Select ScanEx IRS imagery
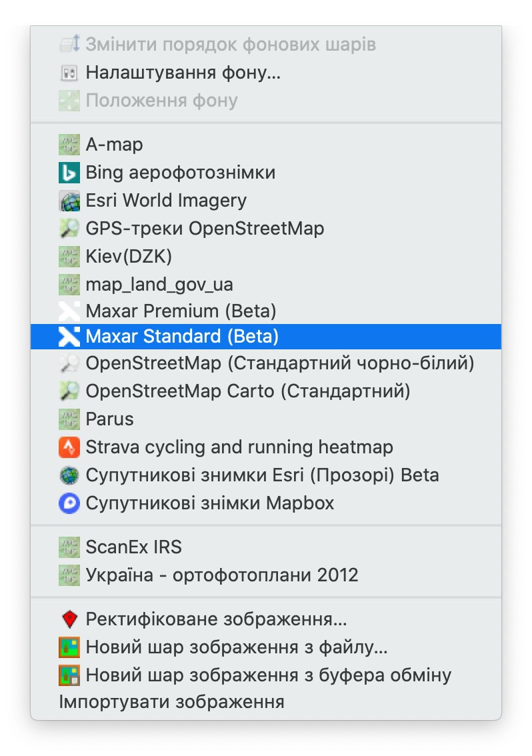 pos(266,547)
